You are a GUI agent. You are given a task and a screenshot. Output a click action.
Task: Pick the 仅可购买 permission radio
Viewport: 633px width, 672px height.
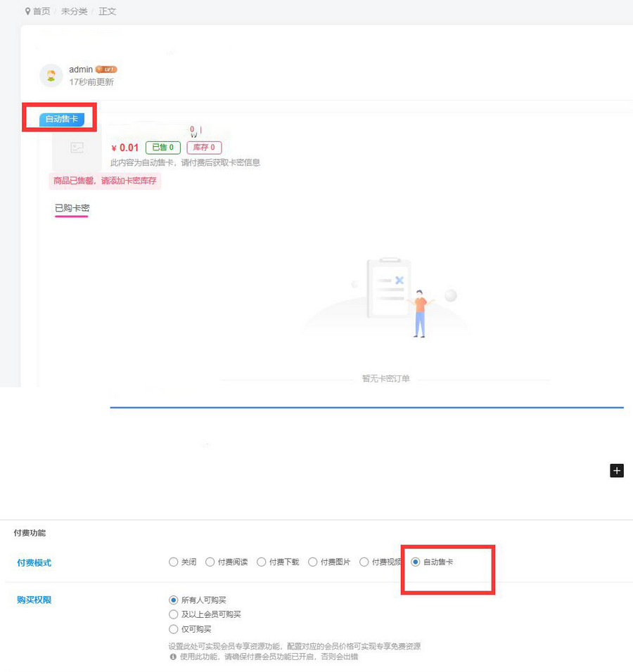point(174,629)
